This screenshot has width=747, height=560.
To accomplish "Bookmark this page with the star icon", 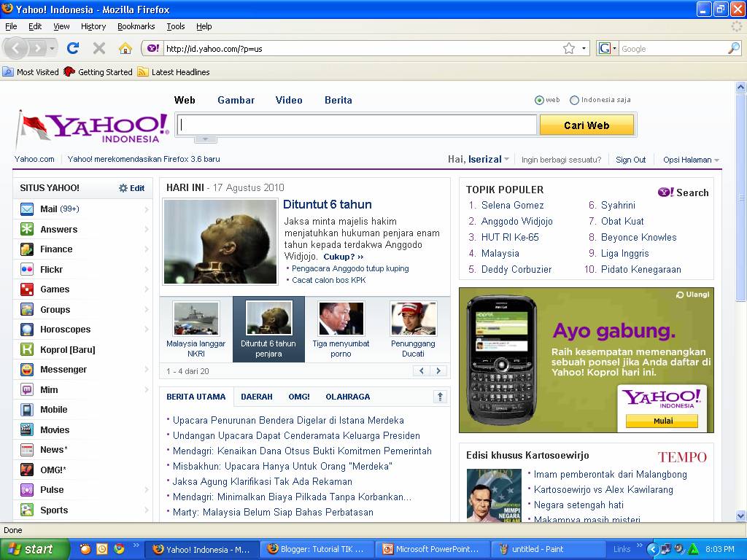I will coord(569,49).
